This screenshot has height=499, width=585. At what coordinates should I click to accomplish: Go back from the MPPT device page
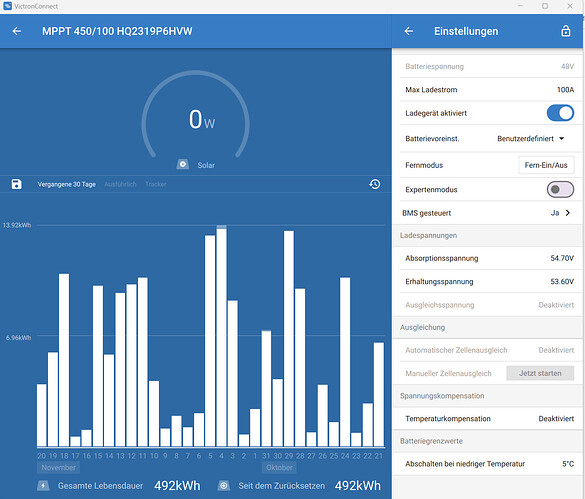pos(16,31)
